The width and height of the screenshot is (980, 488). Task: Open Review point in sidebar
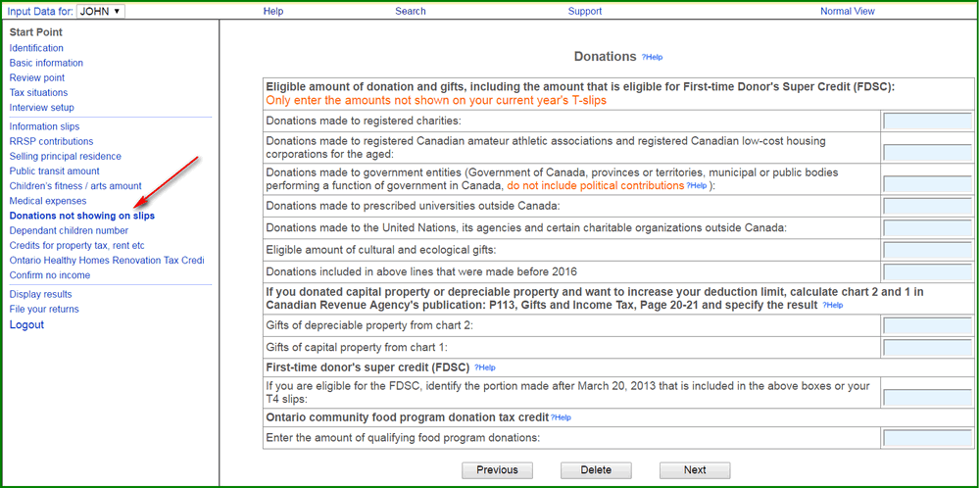pos(37,78)
